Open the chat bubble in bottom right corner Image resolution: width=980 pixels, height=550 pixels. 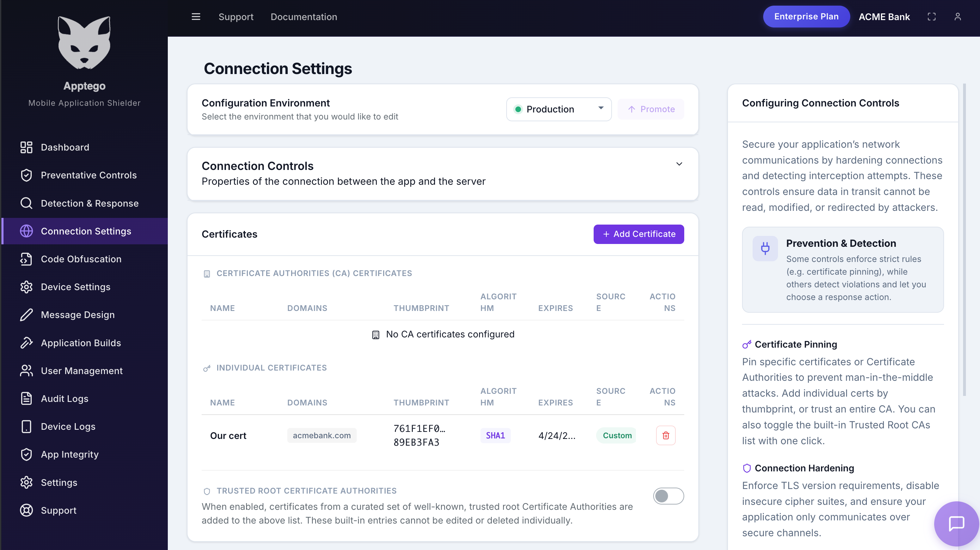[956, 523]
